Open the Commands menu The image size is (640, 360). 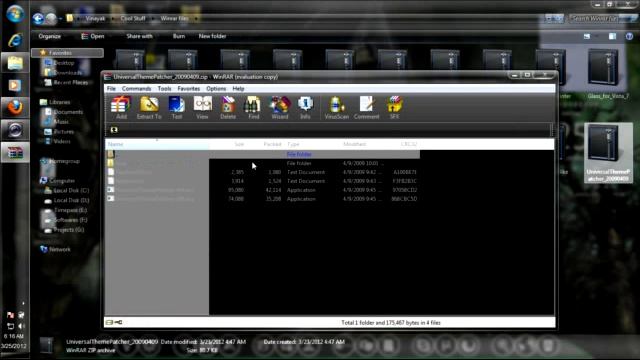(136, 89)
